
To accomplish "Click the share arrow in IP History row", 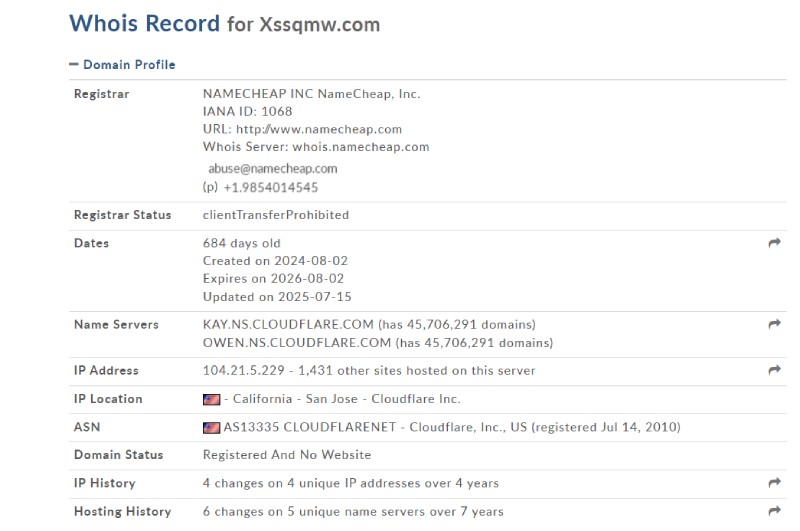I will 774,483.
